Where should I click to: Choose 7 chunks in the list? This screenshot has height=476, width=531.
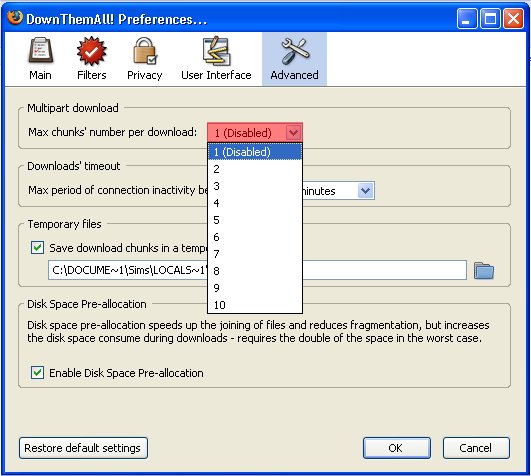(x=255, y=254)
